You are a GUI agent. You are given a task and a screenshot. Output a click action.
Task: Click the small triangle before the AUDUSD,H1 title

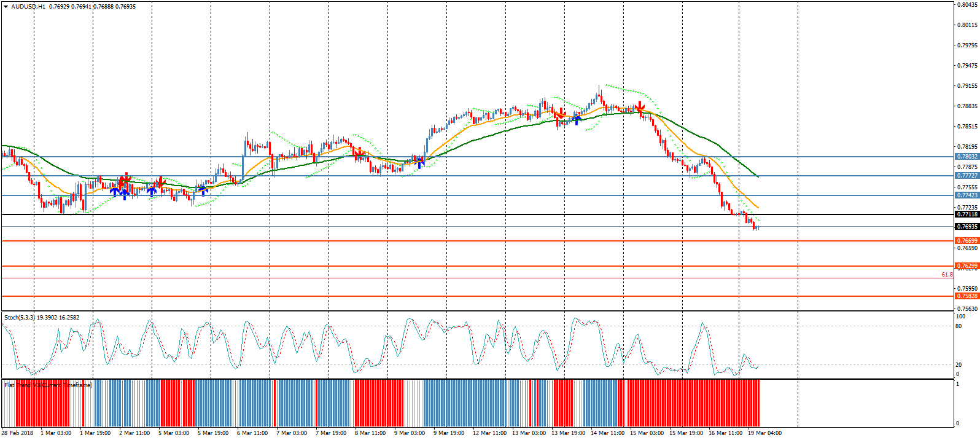point(6,7)
